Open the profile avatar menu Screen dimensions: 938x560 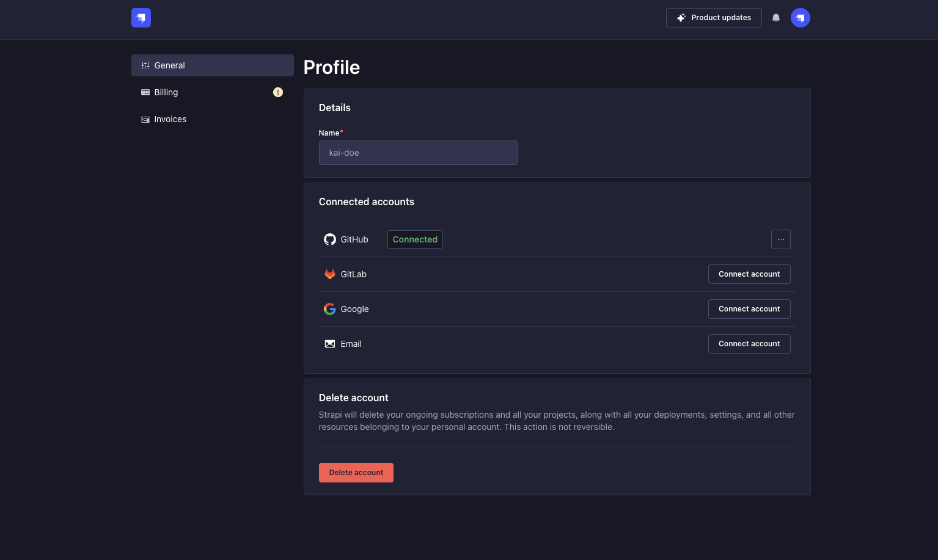point(800,18)
